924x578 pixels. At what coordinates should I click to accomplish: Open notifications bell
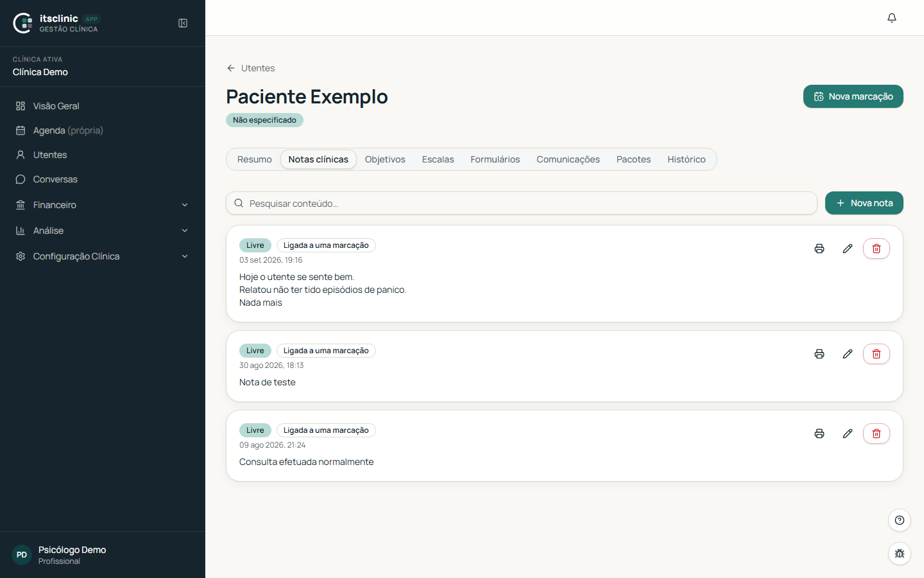[892, 18]
